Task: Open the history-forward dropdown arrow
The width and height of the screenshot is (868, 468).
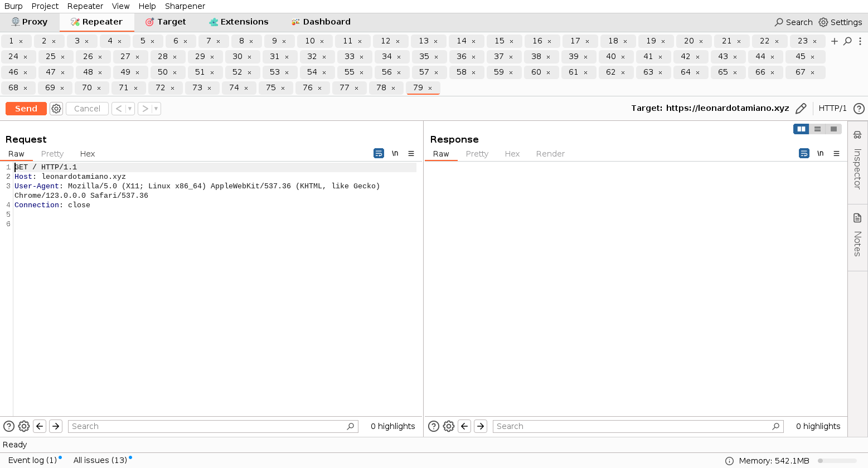Action: coord(157,109)
